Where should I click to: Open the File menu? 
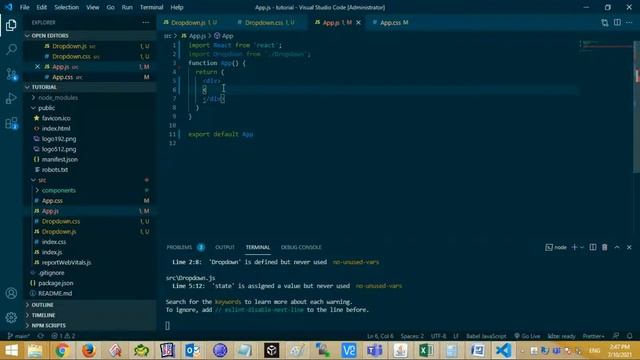[x=24, y=7]
